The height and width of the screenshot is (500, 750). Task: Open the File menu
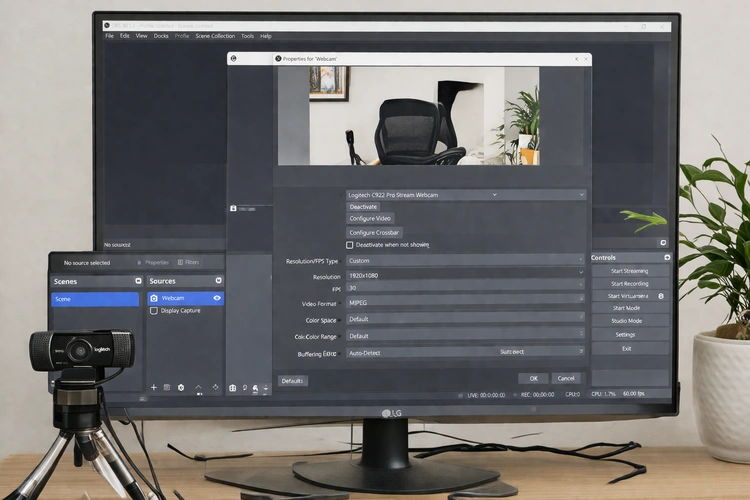click(110, 36)
